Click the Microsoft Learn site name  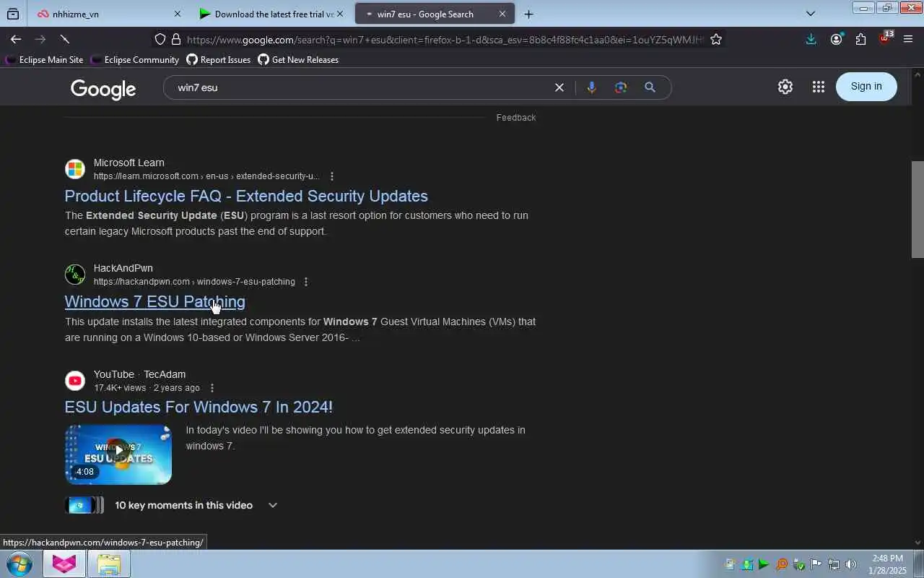tap(129, 163)
